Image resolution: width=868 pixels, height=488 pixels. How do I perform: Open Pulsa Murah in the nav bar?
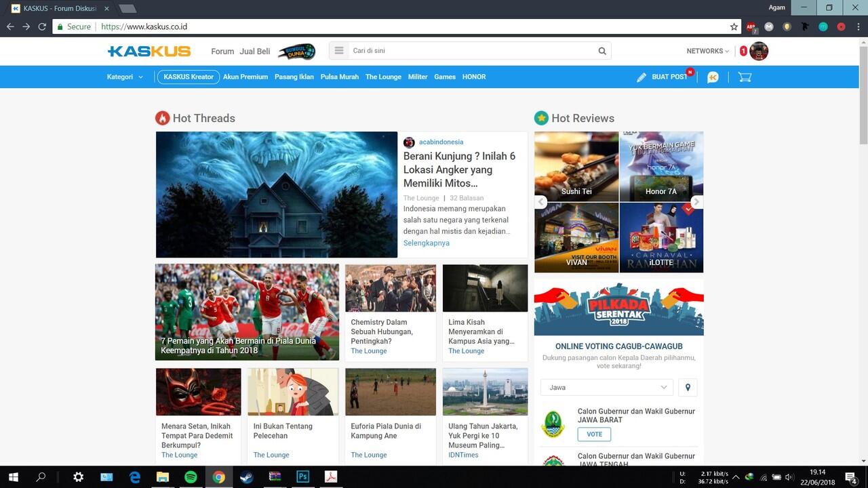340,77
